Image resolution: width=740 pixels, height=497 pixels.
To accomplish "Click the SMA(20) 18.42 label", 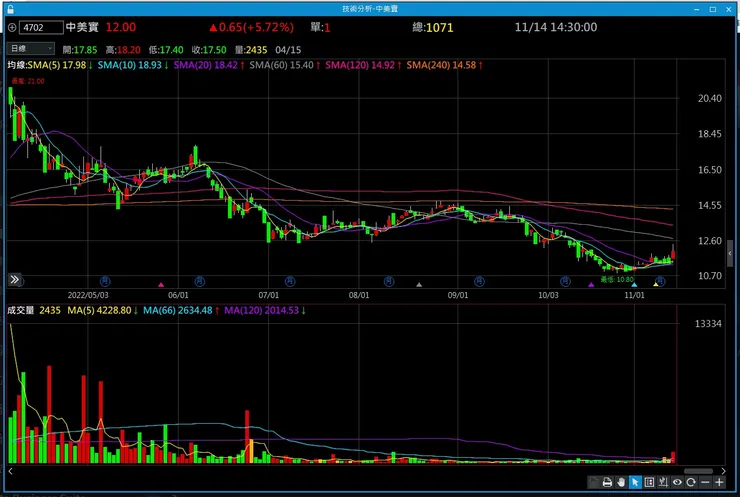I will [205, 65].
